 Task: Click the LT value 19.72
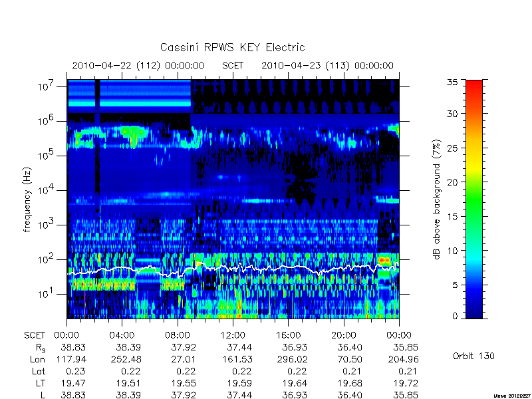pyautogui.click(x=406, y=384)
